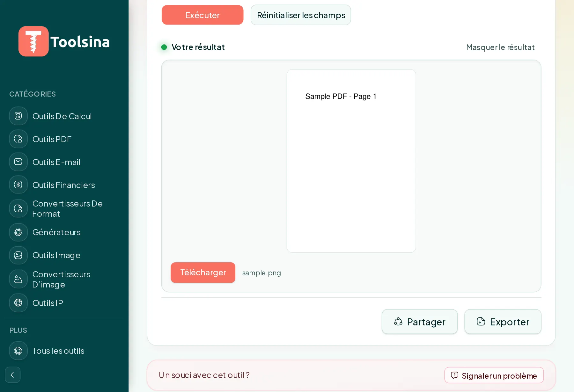Click the Outils PDF file icon
The width and height of the screenshot is (574, 392).
[18, 139]
